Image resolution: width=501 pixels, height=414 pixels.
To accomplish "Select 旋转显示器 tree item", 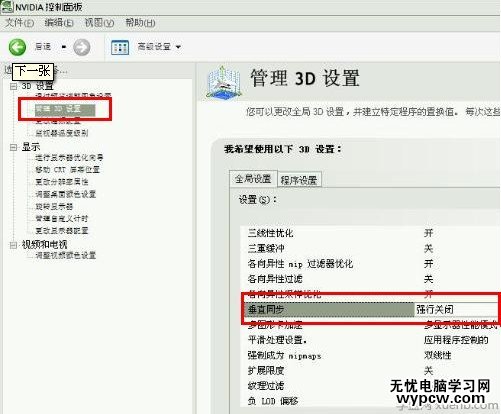I will point(54,206).
